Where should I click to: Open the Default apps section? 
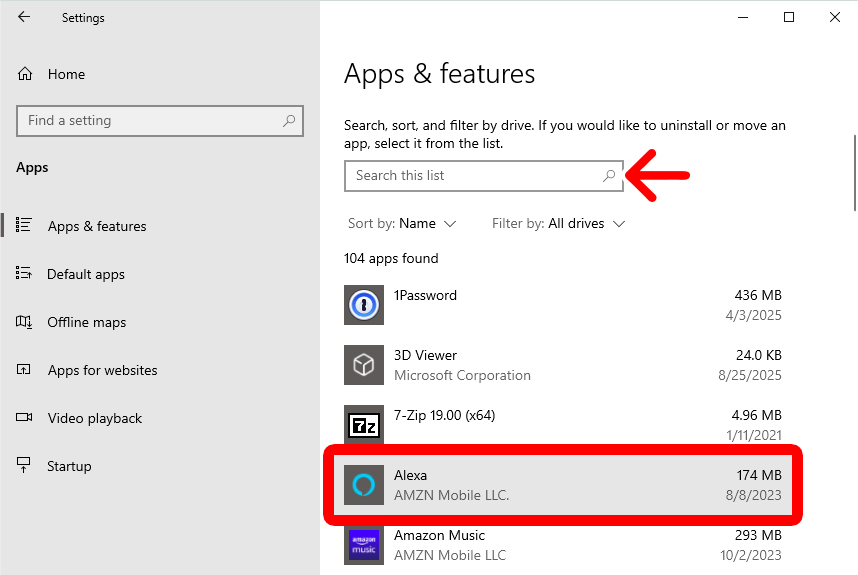coord(85,274)
